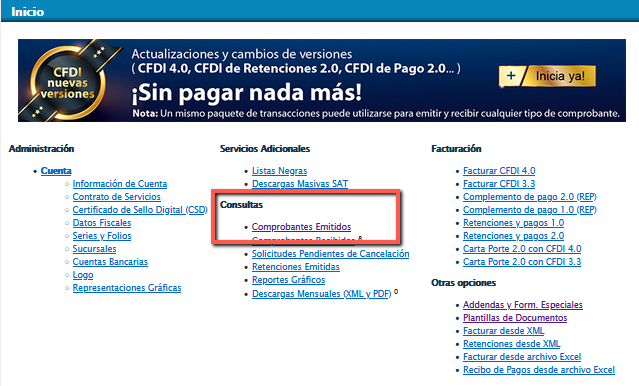The image size is (639, 386).
Task: Open Recibo de Pagos desde archivo Excel
Action: [539, 370]
